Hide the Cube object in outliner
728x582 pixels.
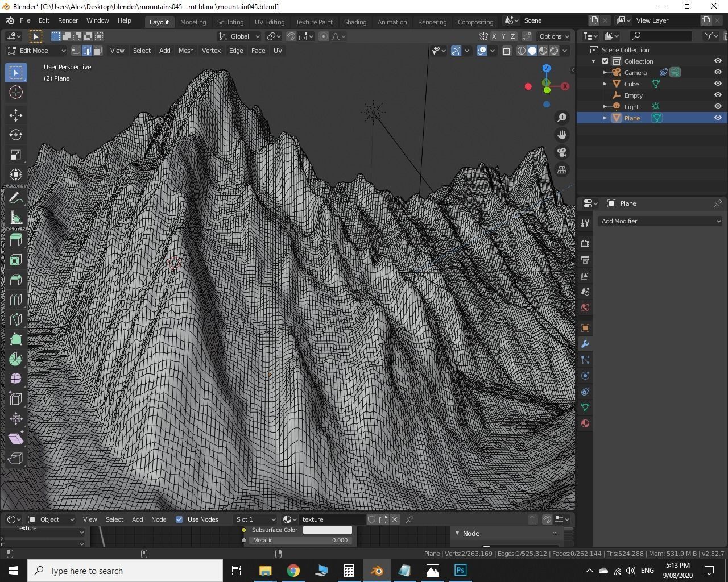(718, 84)
